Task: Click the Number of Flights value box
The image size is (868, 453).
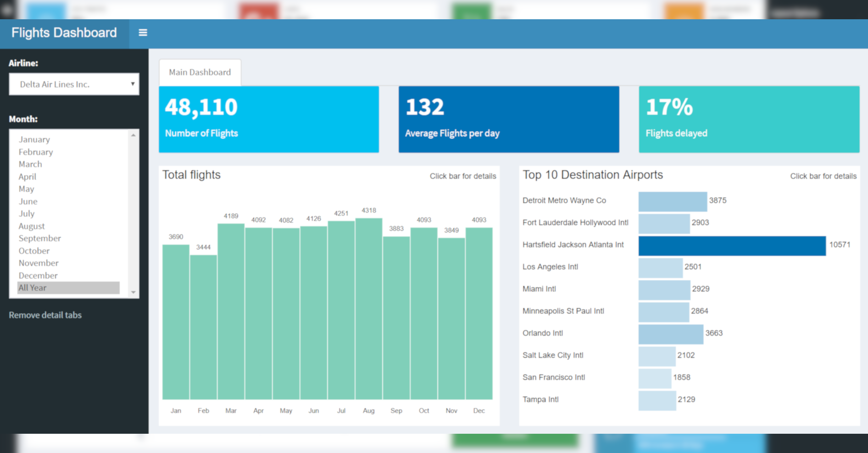Action: pyautogui.click(x=269, y=119)
